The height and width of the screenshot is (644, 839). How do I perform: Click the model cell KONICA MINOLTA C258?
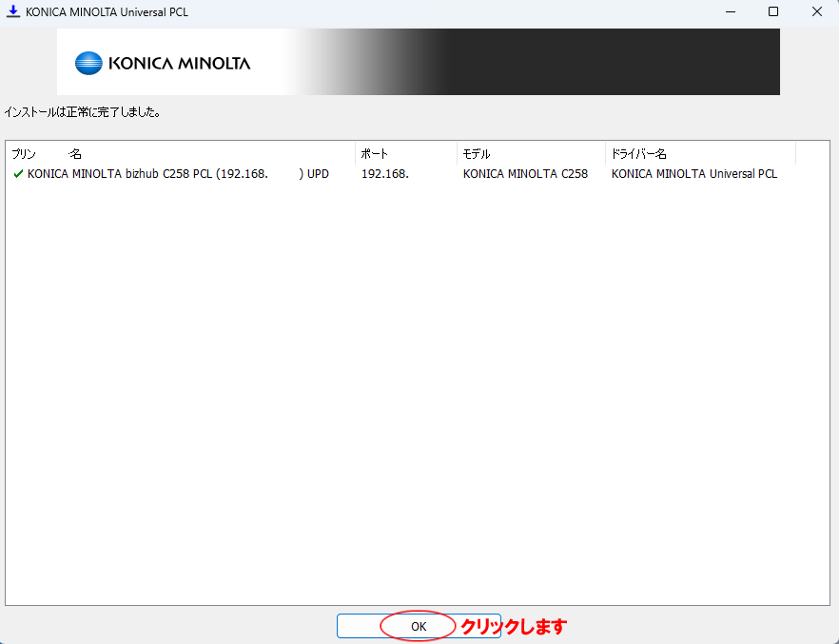[525, 174]
